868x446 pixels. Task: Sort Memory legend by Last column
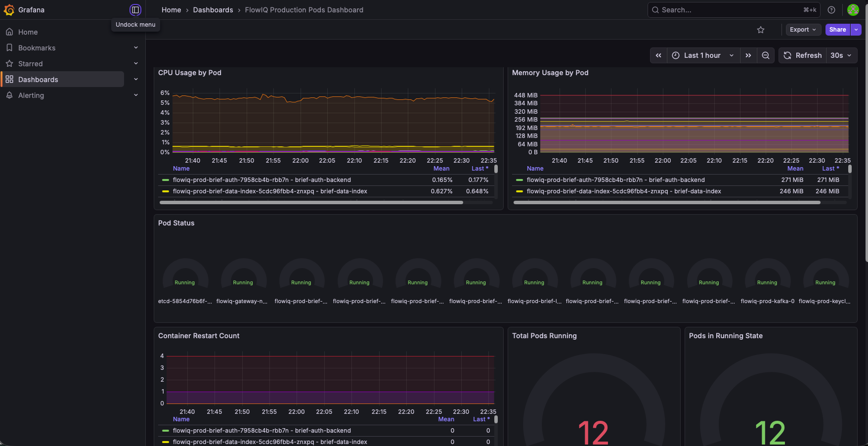click(831, 169)
